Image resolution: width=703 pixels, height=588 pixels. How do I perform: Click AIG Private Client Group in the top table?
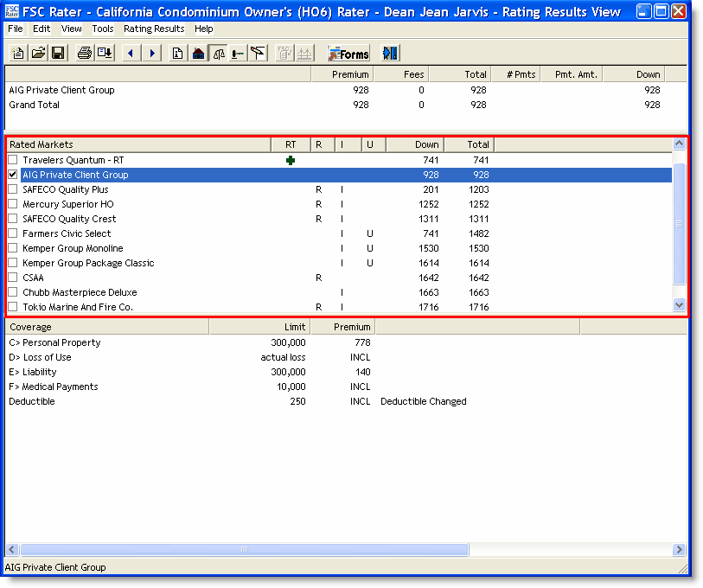click(61, 90)
